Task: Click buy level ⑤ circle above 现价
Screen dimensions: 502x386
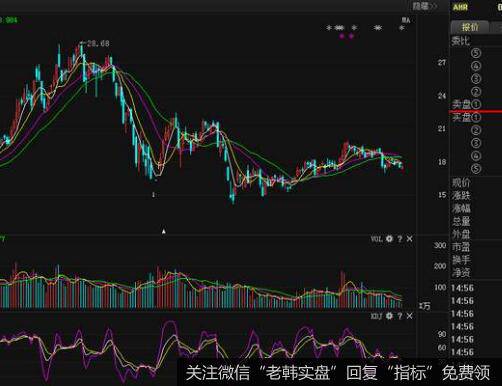Action: click(x=476, y=169)
